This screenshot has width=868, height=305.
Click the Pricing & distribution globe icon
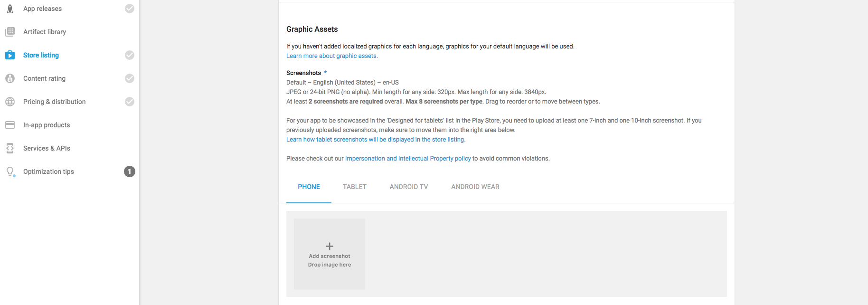[x=10, y=102]
